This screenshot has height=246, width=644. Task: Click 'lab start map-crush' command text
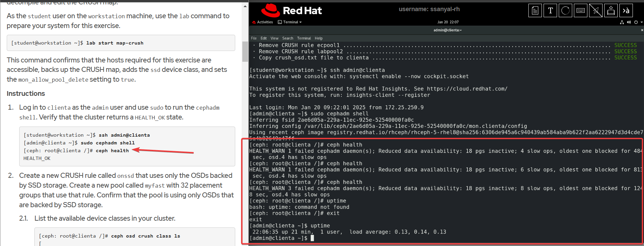point(115,43)
